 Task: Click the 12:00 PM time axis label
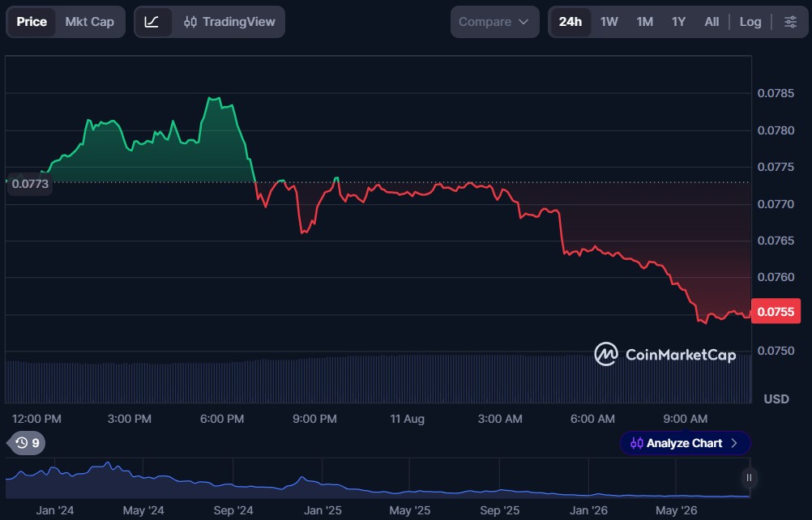pos(36,419)
